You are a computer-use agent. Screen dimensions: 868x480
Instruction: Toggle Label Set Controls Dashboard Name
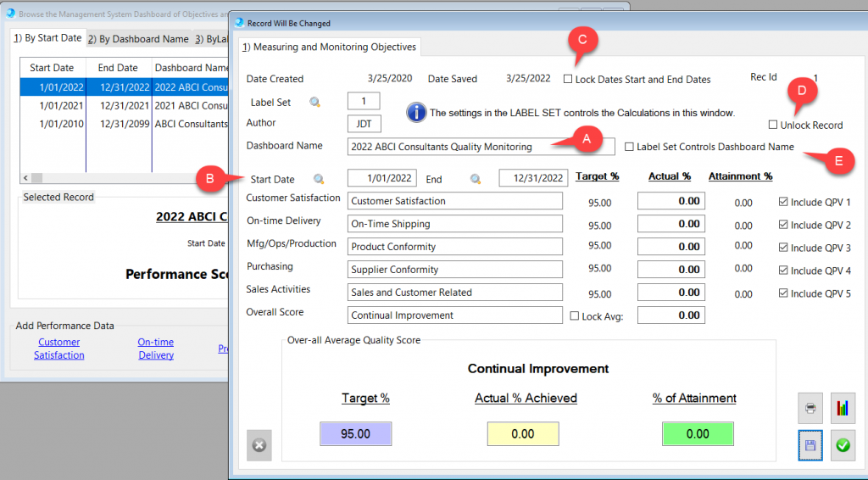pos(629,147)
